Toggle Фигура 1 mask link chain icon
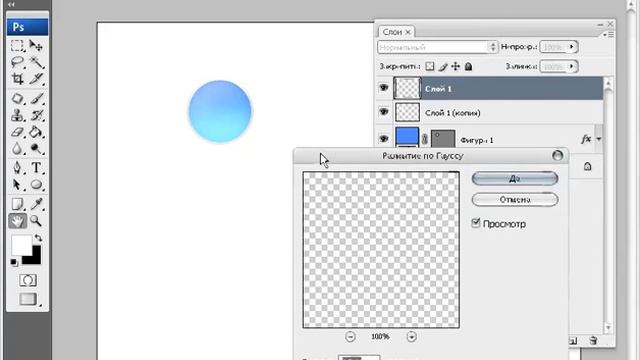The image size is (640, 360). 424,139
